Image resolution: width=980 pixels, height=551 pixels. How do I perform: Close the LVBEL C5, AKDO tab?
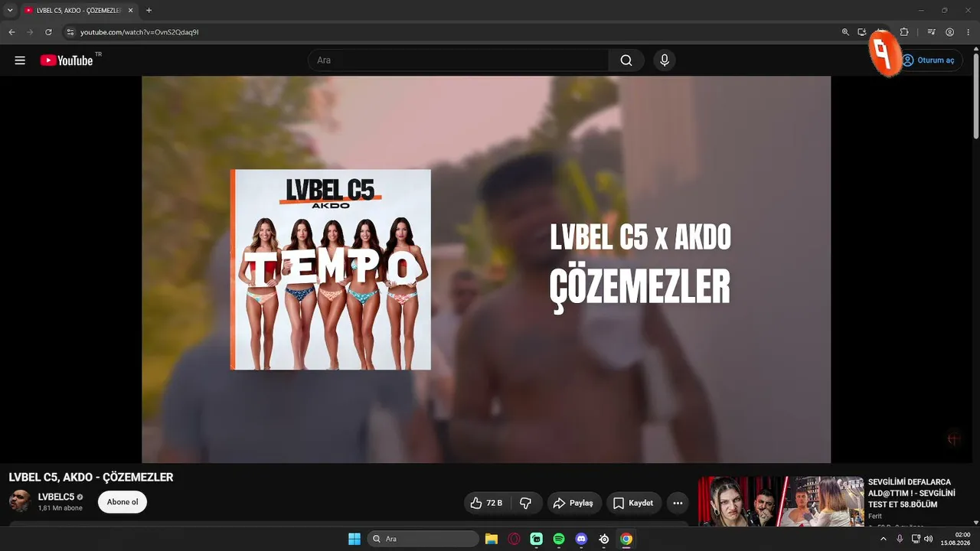(130, 10)
